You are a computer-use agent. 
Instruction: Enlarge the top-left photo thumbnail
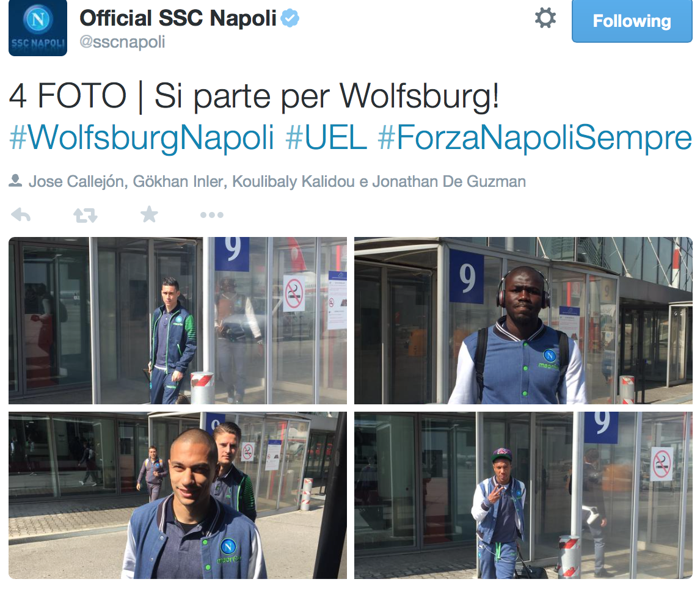pyautogui.click(x=178, y=321)
